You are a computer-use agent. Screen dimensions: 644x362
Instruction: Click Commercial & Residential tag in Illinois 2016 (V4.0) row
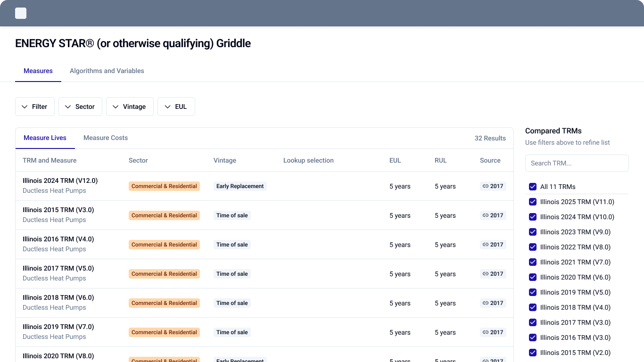point(164,245)
